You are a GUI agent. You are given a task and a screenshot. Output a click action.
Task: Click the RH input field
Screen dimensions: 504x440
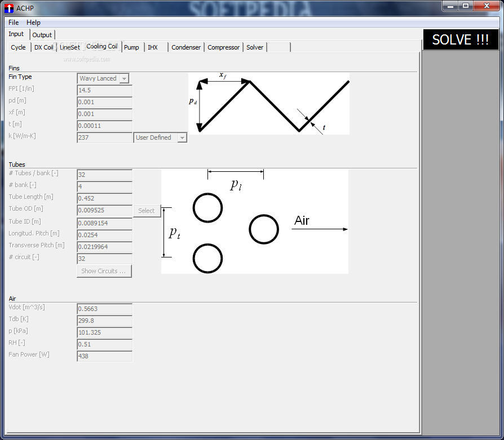click(x=104, y=345)
